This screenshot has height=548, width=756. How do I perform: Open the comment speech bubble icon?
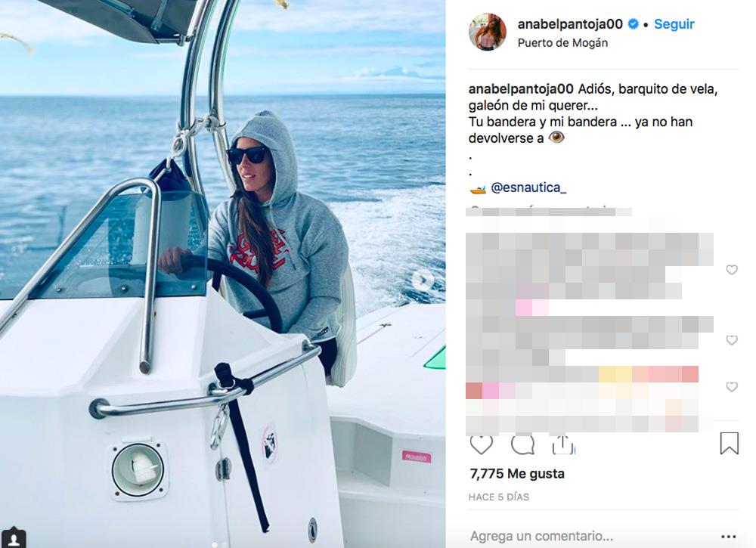[x=522, y=444]
